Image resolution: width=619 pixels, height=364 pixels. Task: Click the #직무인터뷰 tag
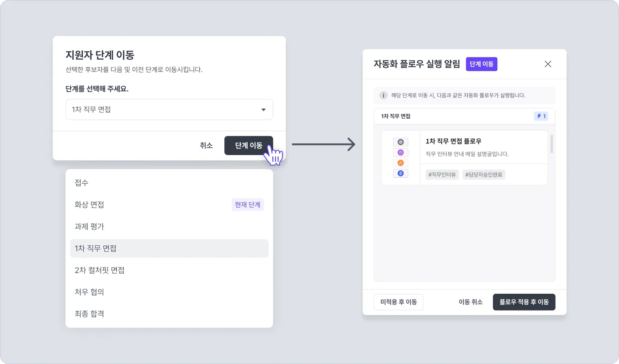[442, 175]
